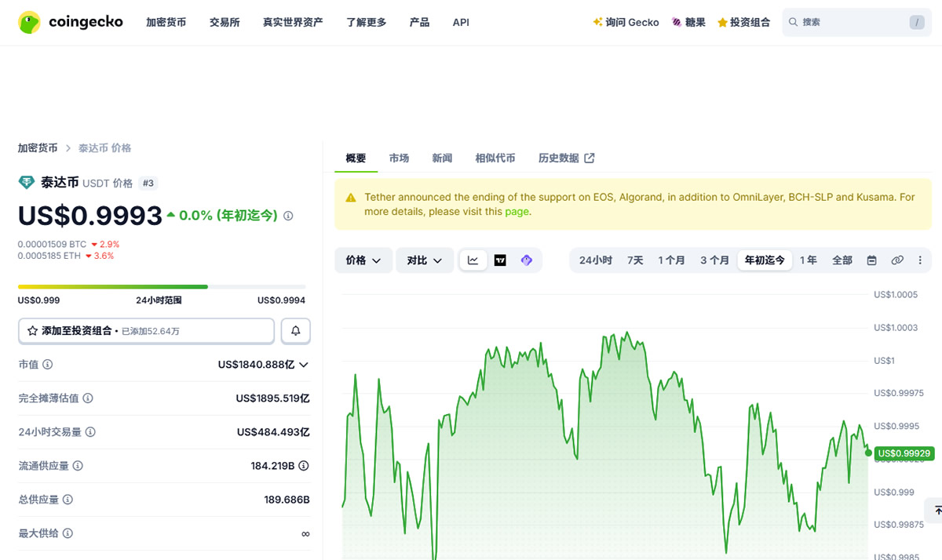Open chart three-dot more options menu

(920, 260)
